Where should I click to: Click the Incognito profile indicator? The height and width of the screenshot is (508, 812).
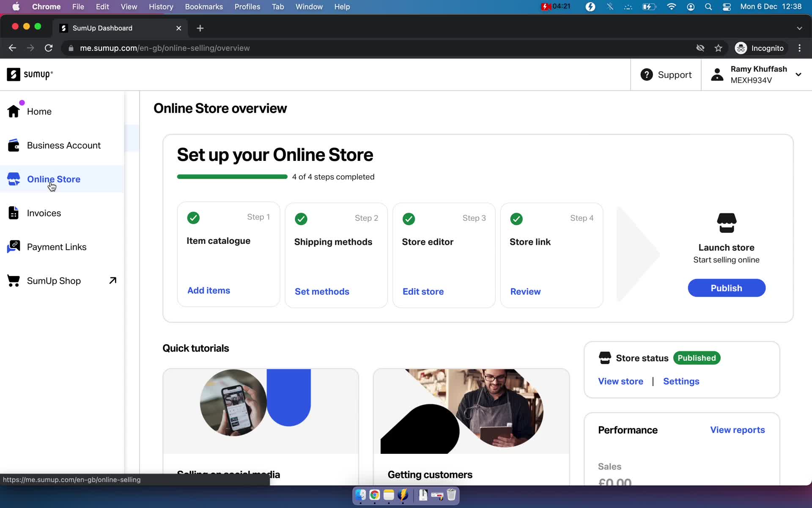(x=760, y=48)
